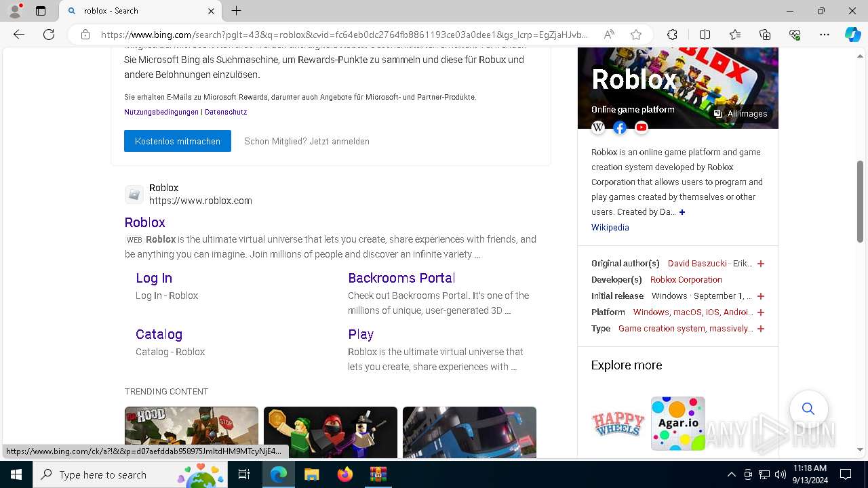Select the roblox - Search tab
Image resolution: width=868 pixels, height=488 pixels.
point(140,11)
